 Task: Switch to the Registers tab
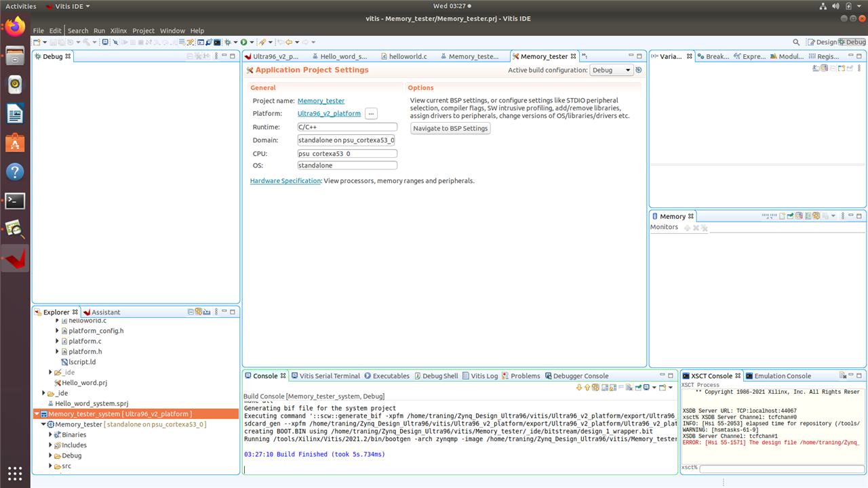pyautogui.click(x=823, y=56)
